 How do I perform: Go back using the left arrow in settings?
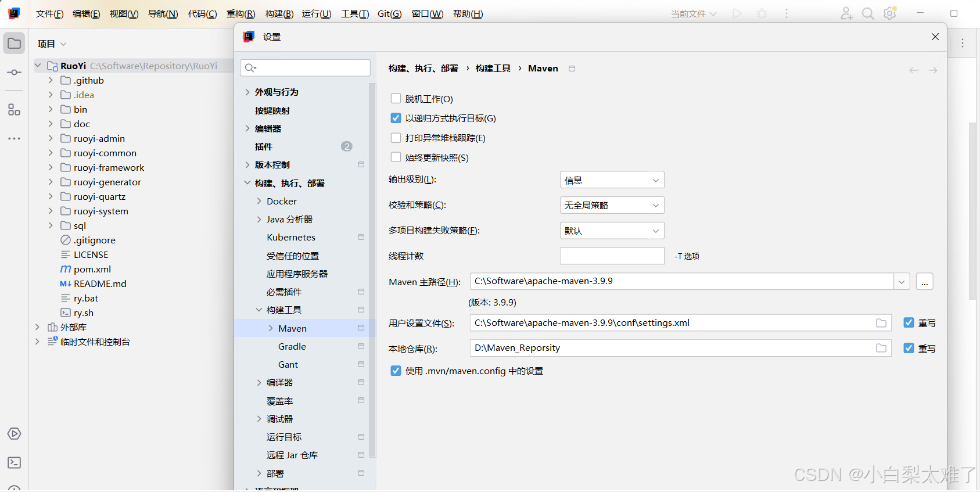coord(914,70)
